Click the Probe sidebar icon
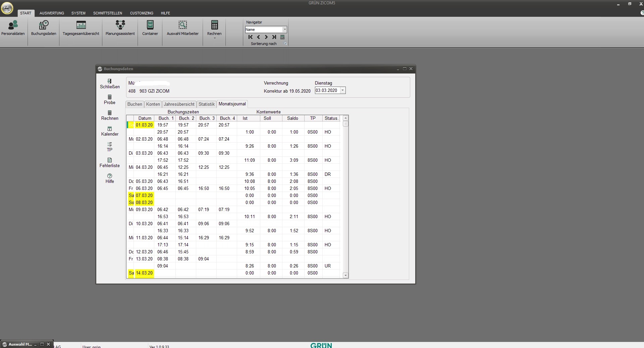This screenshot has width=644, height=348. tap(110, 99)
